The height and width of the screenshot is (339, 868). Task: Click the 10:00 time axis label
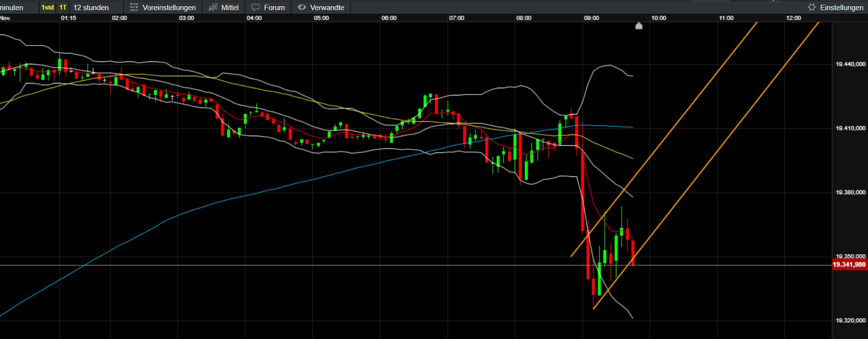pos(659,18)
